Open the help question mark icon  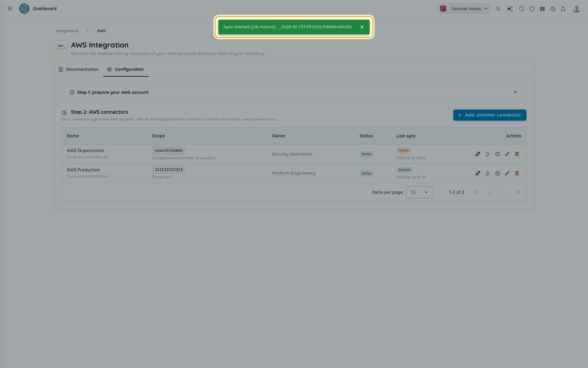(553, 9)
